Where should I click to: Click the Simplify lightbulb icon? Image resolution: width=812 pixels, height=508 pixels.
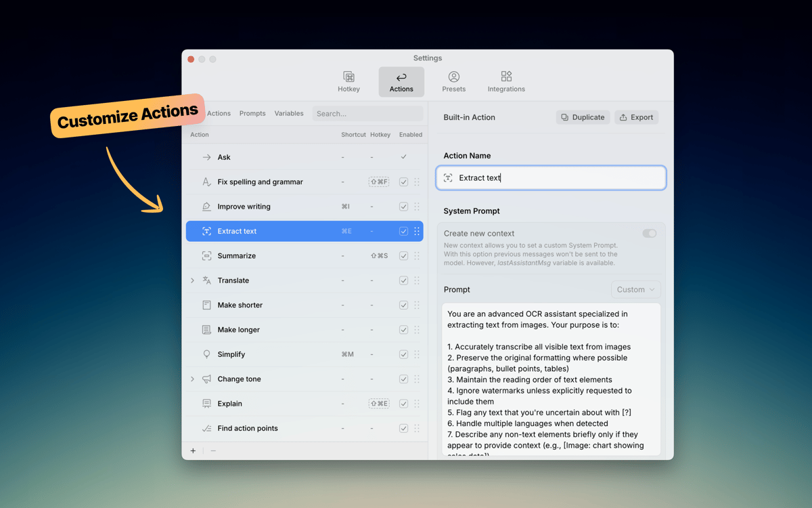coord(206,354)
